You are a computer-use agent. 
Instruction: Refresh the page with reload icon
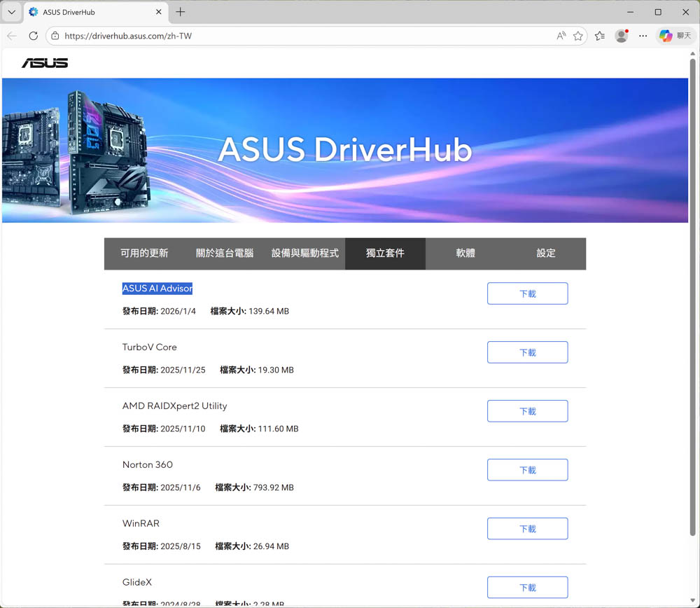(x=33, y=36)
